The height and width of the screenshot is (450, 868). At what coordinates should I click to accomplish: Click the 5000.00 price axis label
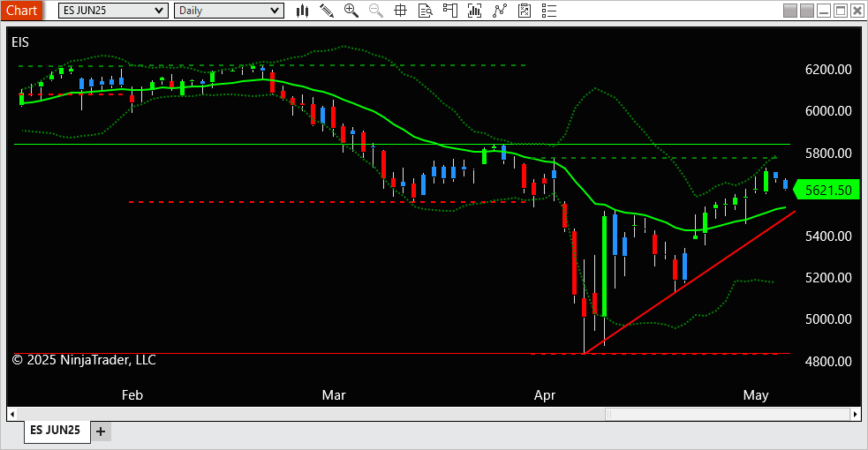click(x=828, y=319)
